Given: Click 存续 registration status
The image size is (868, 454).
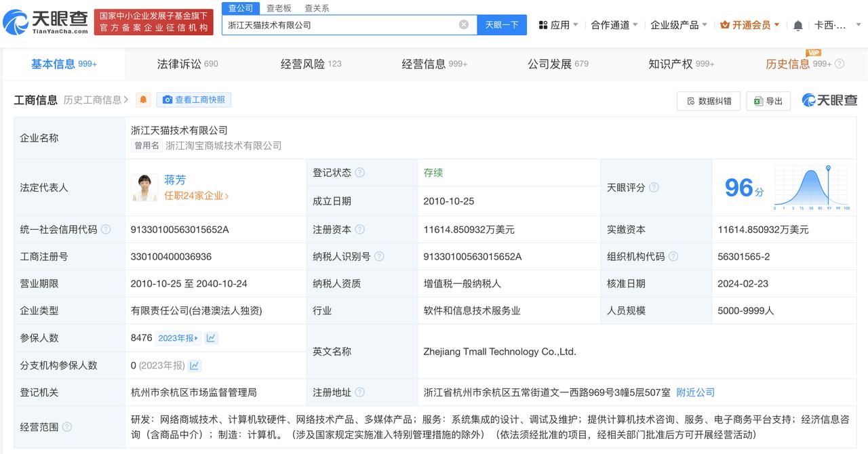Looking at the screenshot, I should tap(433, 173).
